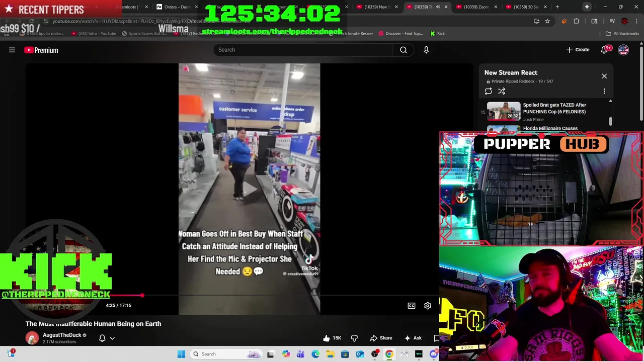Open the AugustTheDuck channel name link
The width and height of the screenshot is (644, 362).
[x=62, y=335]
